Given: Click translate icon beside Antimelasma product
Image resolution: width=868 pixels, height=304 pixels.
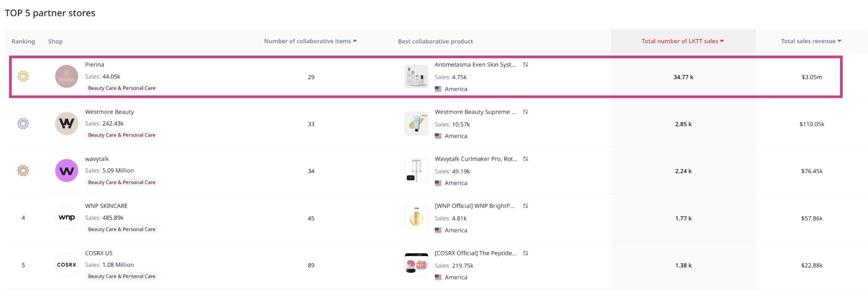Looking at the screenshot, I should (526, 65).
